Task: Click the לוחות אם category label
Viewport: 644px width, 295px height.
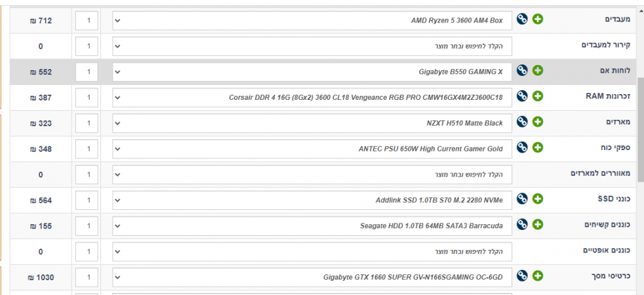Action: [615, 71]
